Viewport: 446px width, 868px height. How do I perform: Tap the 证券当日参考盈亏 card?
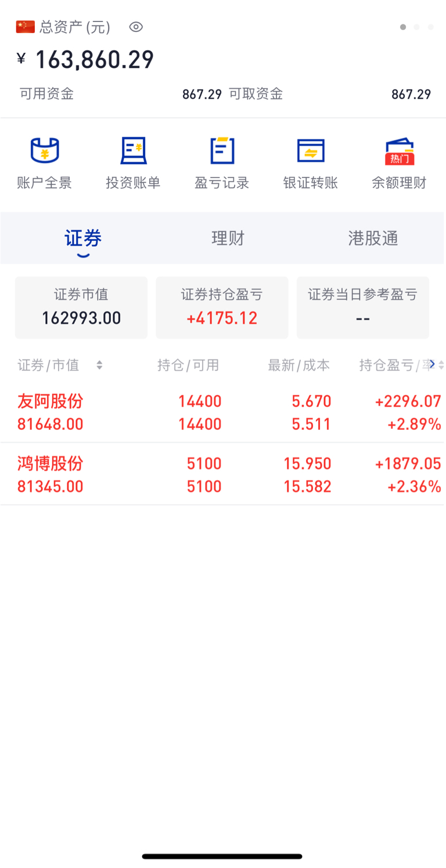(363, 308)
